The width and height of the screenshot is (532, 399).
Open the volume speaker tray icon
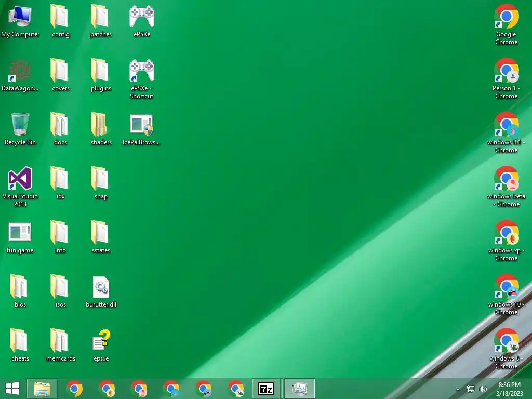(x=483, y=389)
